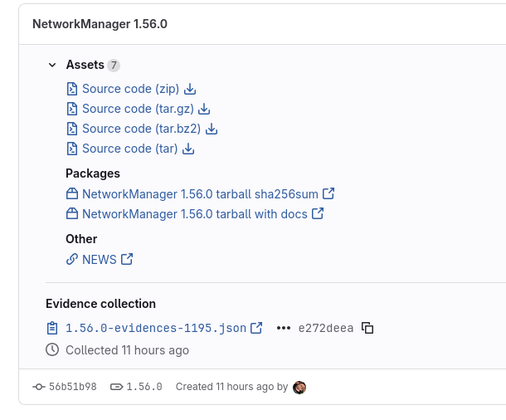Click download icon beside Source code (tar.gz)
The image size is (506, 420).
(204, 109)
